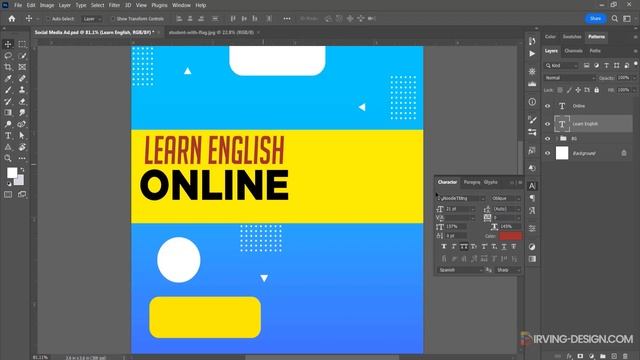Open the History panel icon

pyautogui.click(x=532, y=41)
